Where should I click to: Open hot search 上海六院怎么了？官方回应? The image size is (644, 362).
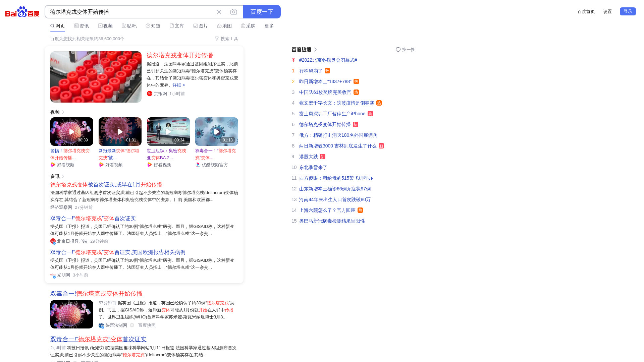pyautogui.click(x=327, y=210)
